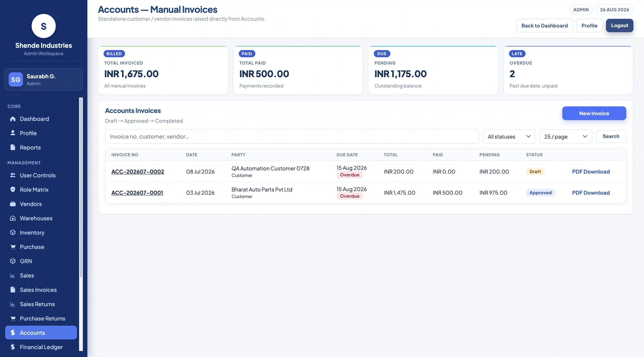The image size is (644, 357).
Task: Click the 'INR 1,175.00' pending value
Action: (x=400, y=74)
